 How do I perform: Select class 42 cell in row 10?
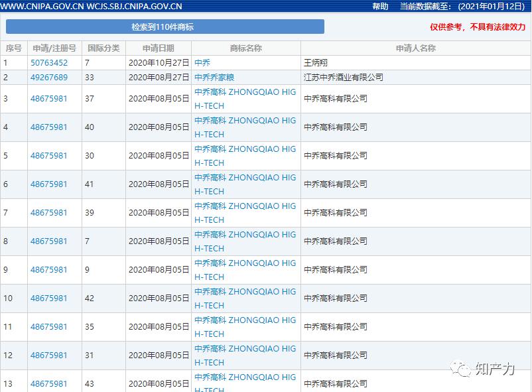pos(103,298)
